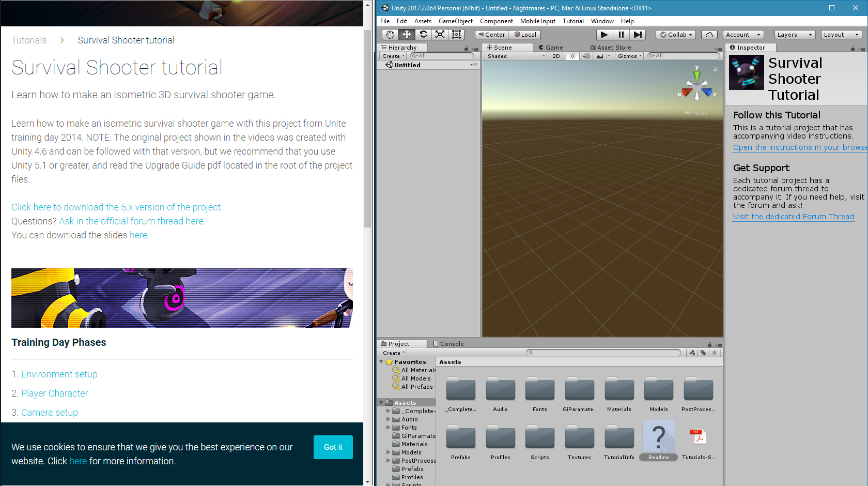Open the Hierarchy Create dropdown

click(393, 56)
